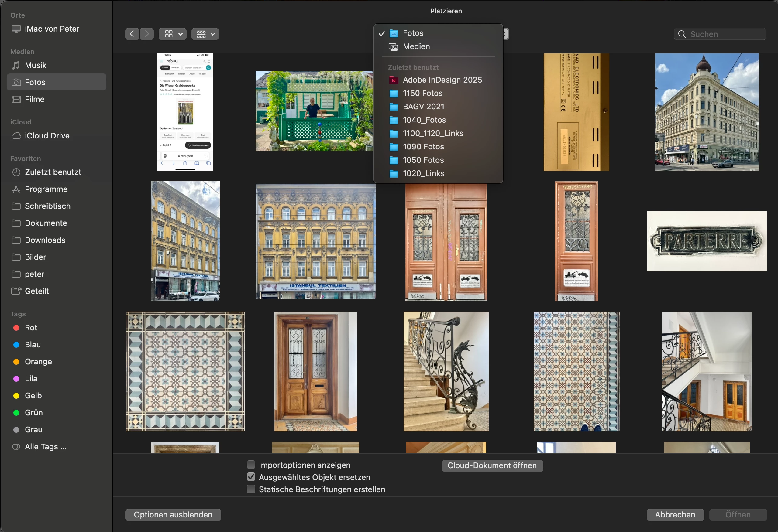Open the icon view mode dropdown
This screenshot has width=778, height=532.
(172, 34)
